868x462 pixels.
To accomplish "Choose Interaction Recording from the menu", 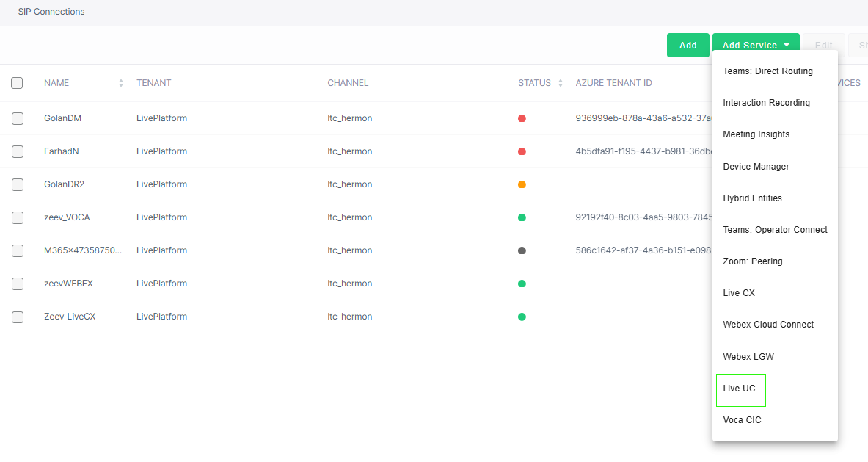I will (x=766, y=103).
